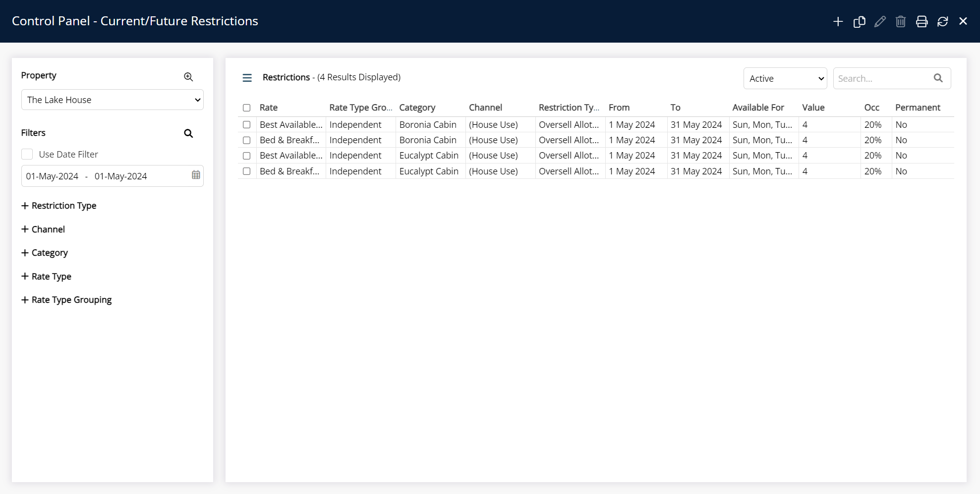The image size is (980, 494).
Task: Expand the Category filter
Action: (45, 253)
